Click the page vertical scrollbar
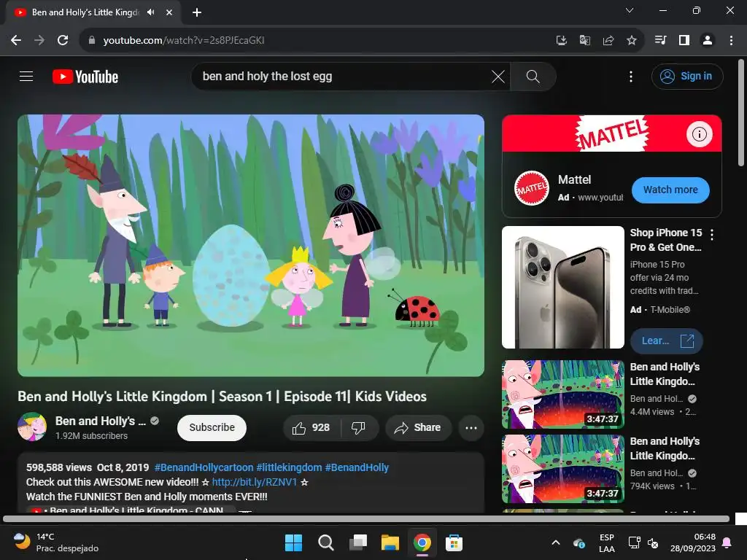 tap(741, 113)
